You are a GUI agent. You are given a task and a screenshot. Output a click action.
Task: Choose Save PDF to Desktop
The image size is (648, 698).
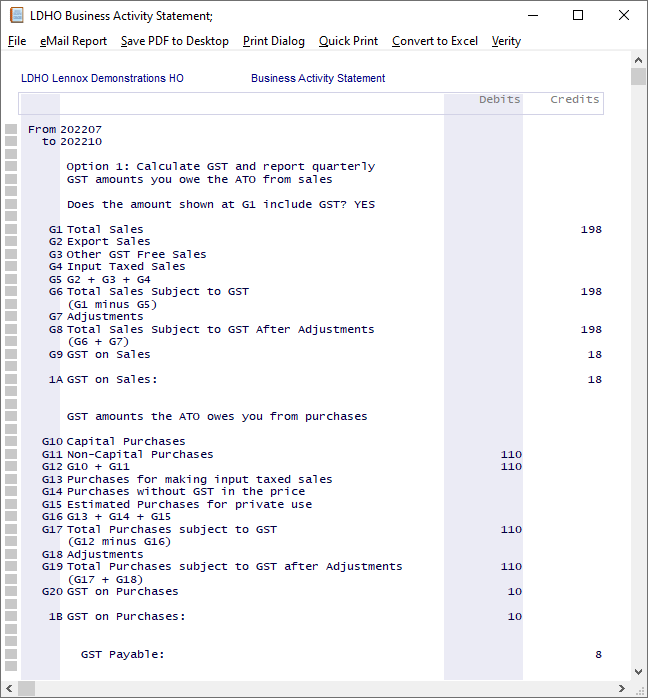[174, 41]
